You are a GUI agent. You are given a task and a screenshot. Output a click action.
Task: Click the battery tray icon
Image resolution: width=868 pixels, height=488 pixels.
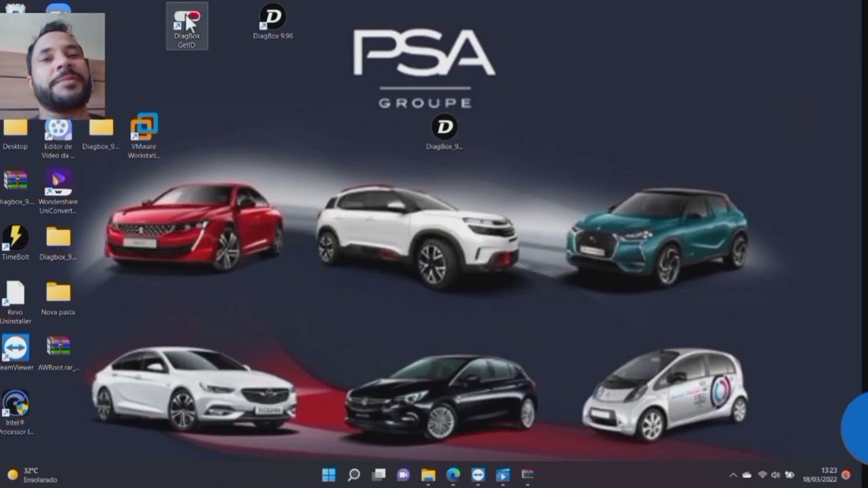click(x=789, y=475)
